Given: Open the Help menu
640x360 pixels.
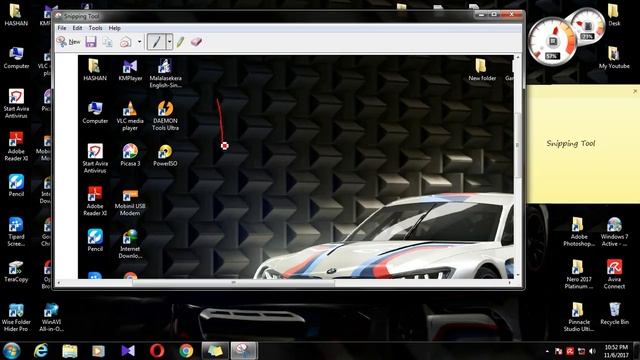Looking at the screenshot, I should (114, 28).
